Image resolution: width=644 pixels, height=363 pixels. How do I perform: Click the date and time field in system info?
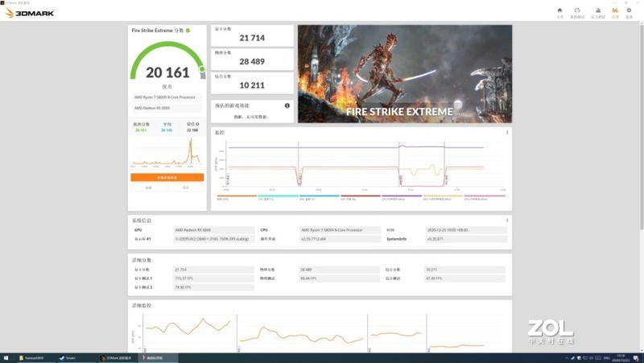[466, 230]
